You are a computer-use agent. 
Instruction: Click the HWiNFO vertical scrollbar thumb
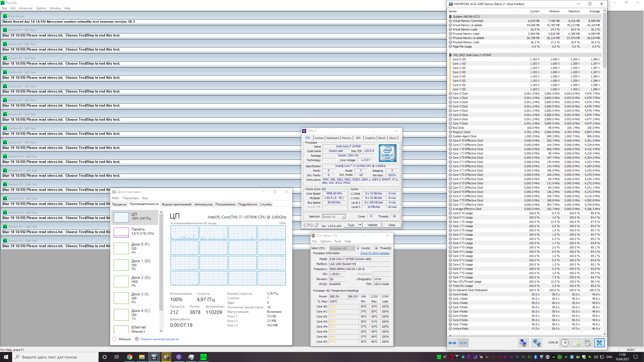[x=605, y=40]
